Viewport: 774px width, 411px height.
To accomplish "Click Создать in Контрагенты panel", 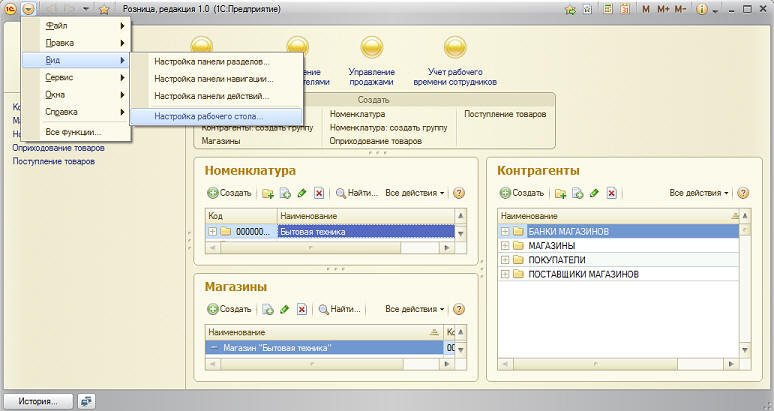I will [522, 193].
